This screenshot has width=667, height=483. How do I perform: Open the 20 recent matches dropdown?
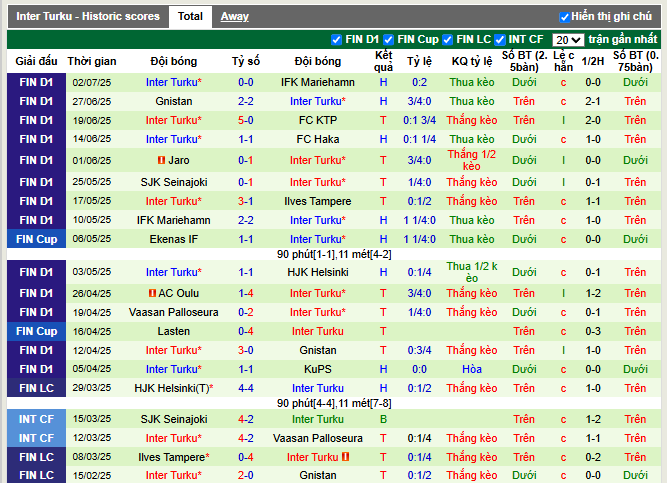click(568, 40)
